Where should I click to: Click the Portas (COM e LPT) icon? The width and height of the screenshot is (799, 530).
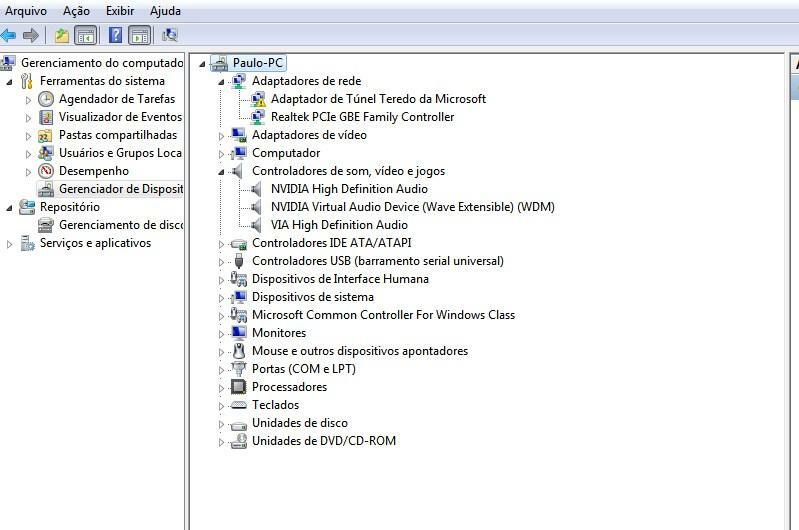coord(238,368)
